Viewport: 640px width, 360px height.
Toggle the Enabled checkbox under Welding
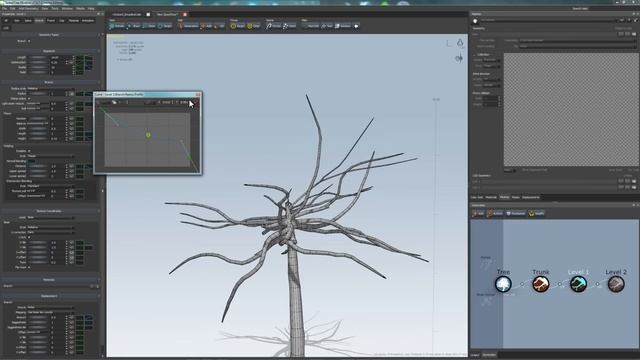click(29, 151)
